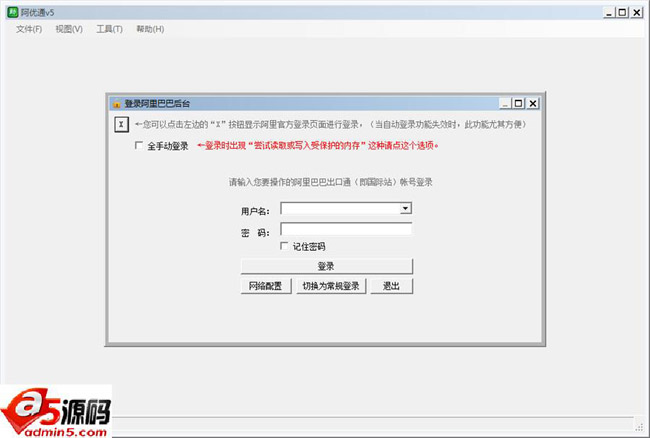Tick the 记住密码 checkbox
This screenshot has height=438, width=650.
(284, 246)
